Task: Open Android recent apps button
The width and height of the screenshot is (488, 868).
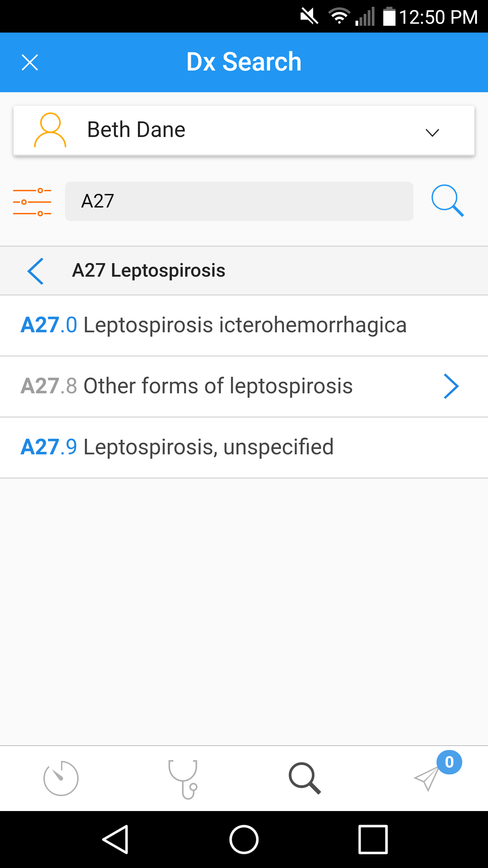Action: pos(373,839)
